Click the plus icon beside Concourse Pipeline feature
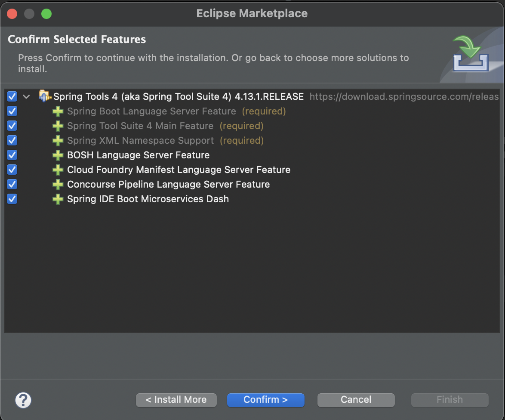This screenshot has width=505, height=420. coord(58,184)
